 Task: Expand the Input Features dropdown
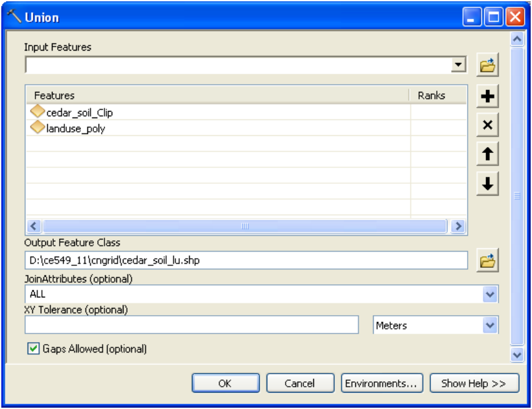click(x=458, y=66)
